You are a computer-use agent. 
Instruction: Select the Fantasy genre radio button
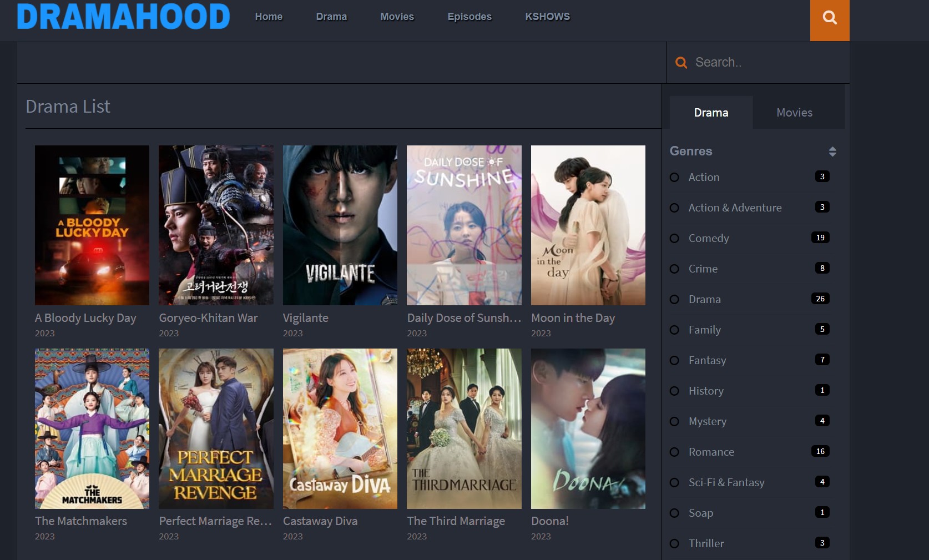(x=674, y=361)
